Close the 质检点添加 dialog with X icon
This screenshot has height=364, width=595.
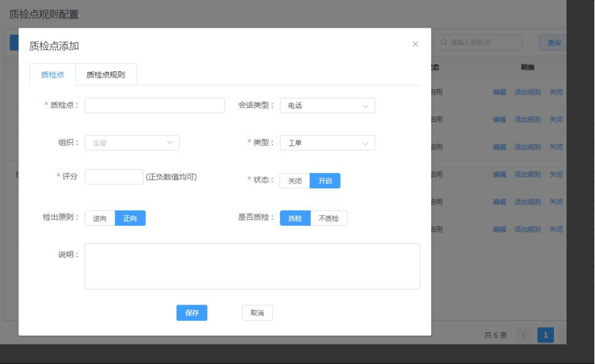coord(415,44)
